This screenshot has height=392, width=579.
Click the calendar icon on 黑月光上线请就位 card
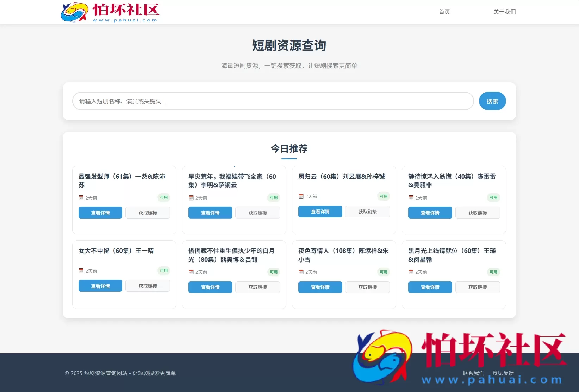(x=411, y=272)
